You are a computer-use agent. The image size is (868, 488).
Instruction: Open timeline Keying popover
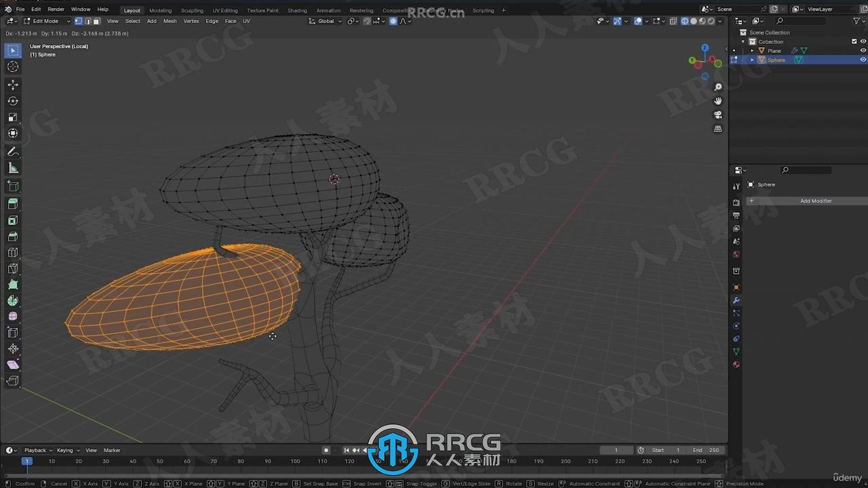click(x=68, y=450)
